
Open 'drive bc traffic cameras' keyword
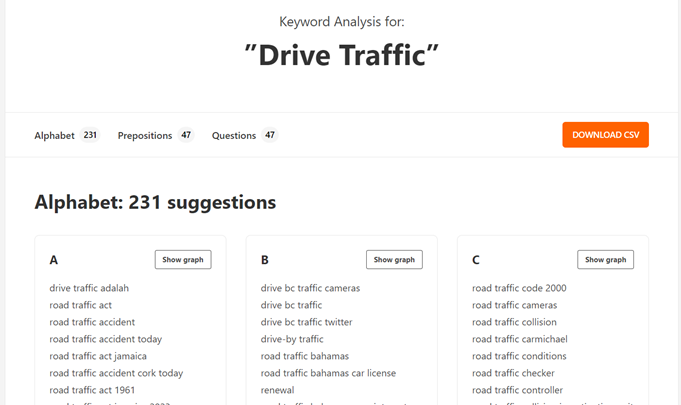pos(310,288)
